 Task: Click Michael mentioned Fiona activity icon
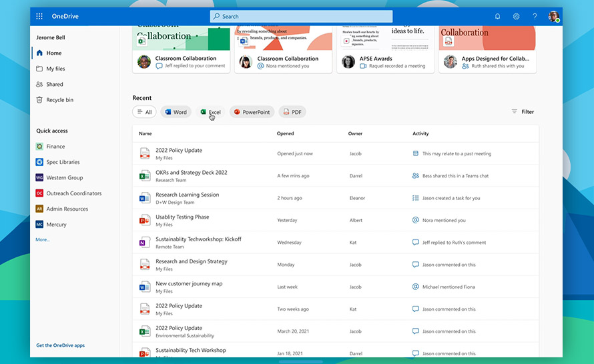click(416, 287)
